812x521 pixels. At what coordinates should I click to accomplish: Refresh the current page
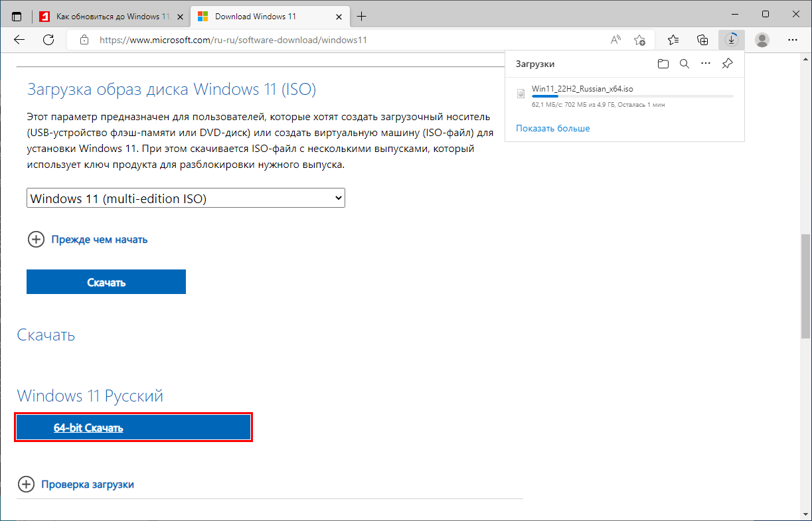pos(48,40)
